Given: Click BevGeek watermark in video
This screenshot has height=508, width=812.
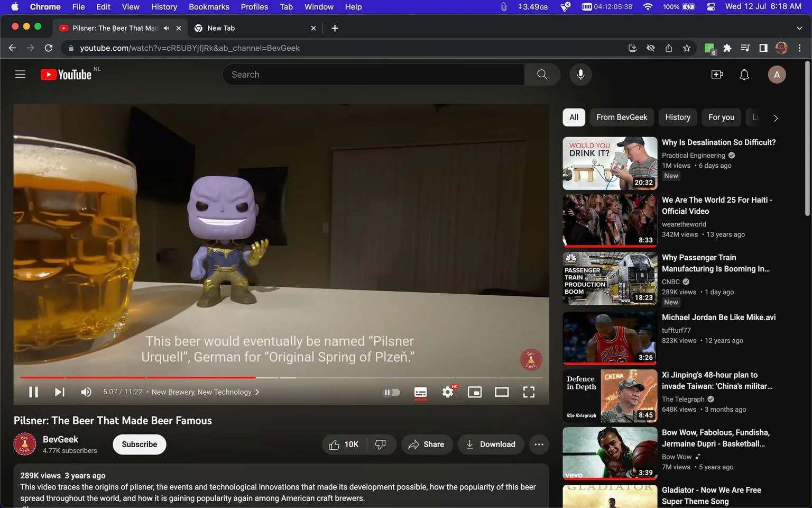Looking at the screenshot, I should pos(531,359).
